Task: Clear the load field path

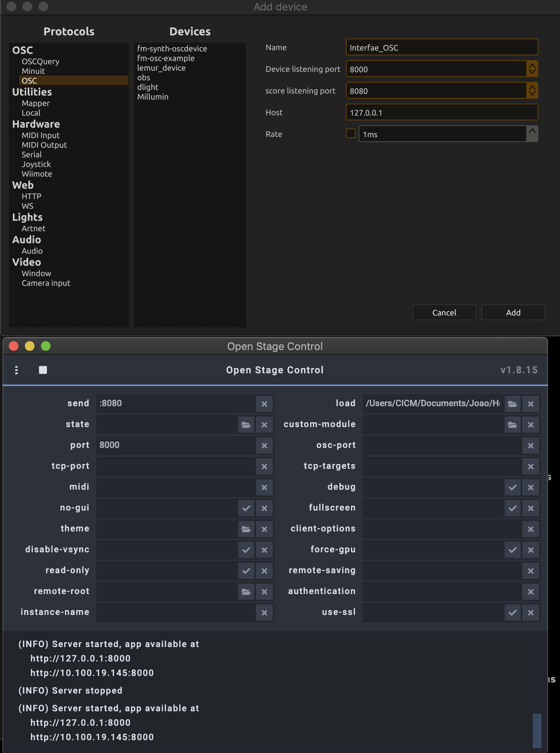Action: pos(531,404)
